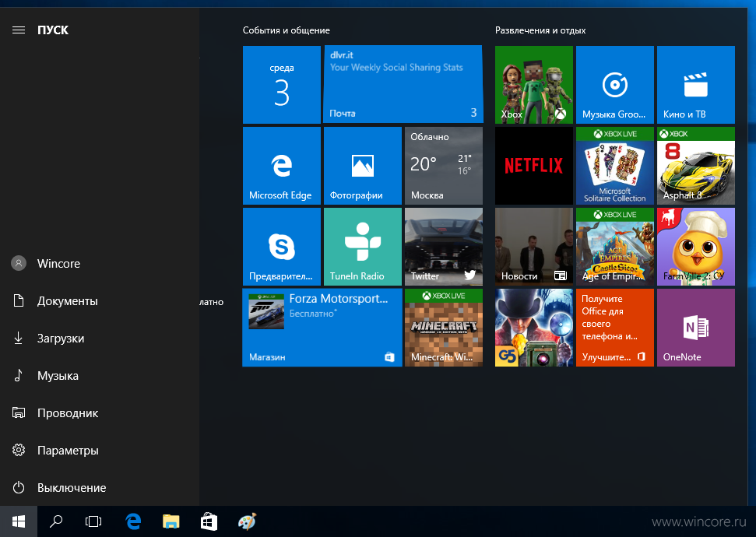This screenshot has height=537, width=756.
Task: Open Task View on the taskbar
Action: click(x=93, y=521)
